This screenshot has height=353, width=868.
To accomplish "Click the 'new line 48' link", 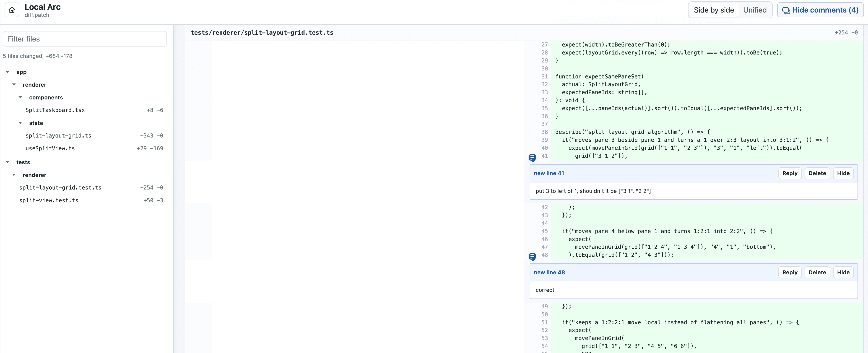I will (x=549, y=273).
